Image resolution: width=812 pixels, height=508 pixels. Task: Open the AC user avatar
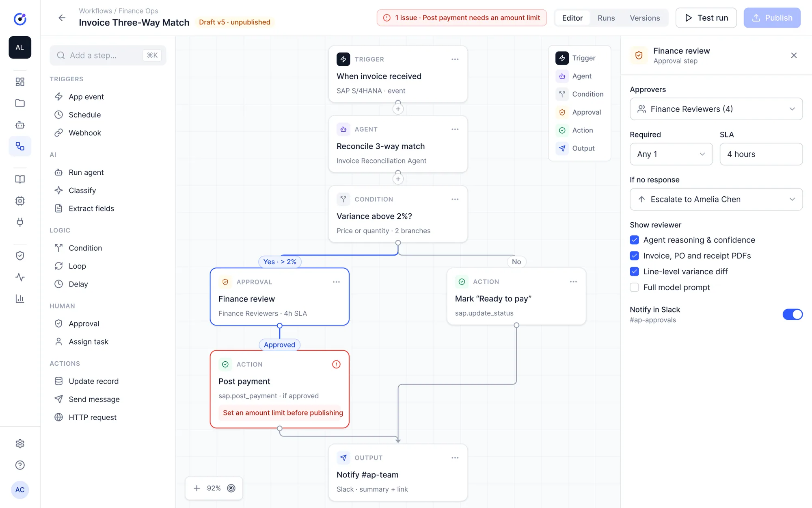click(x=20, y=490)
